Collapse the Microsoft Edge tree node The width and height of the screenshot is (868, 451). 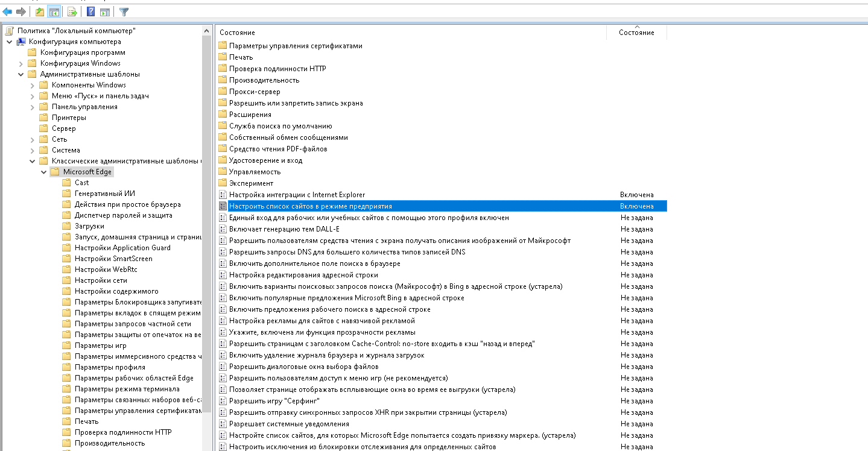(x=44, y=172)
